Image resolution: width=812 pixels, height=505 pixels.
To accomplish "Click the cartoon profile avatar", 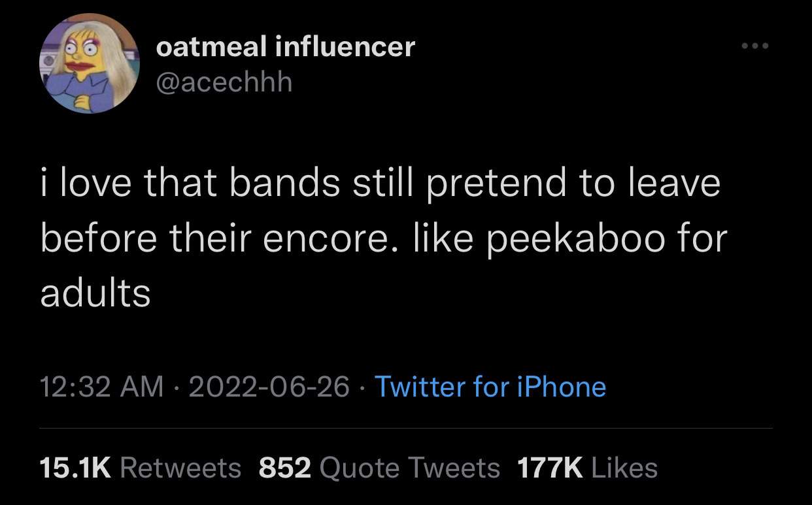I will point(90,63).
